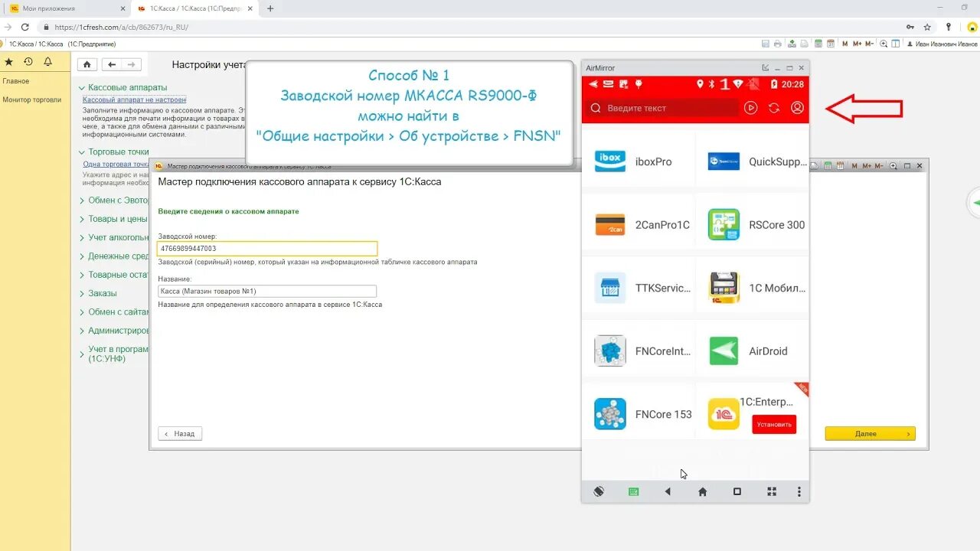The image size is (980, 551).
Task: Click the AirMirror search text field
Action: [662, 108]
